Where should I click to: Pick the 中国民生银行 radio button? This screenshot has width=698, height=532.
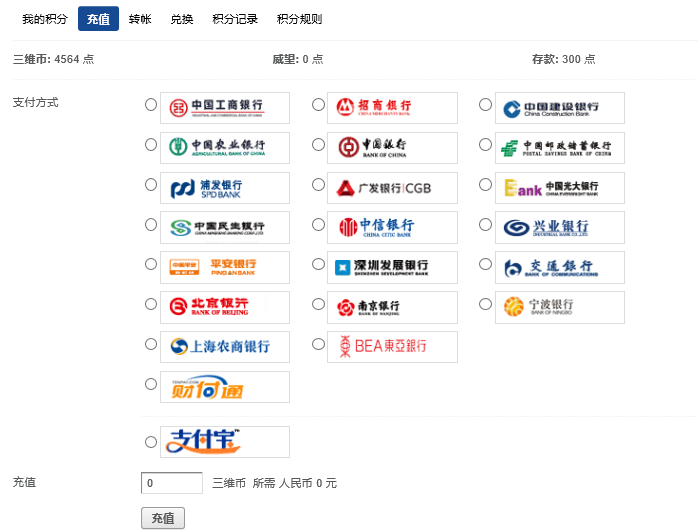[151, 224]
